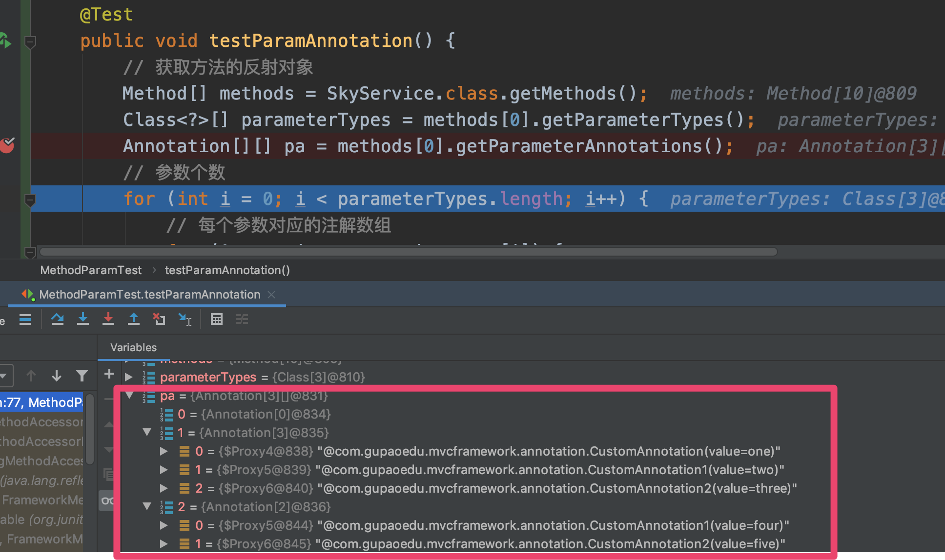The width and height of the screenshot is (945, 560).
Task: Click the add new watch plus button
Action: pyautogui.click(x=109, y=374)
